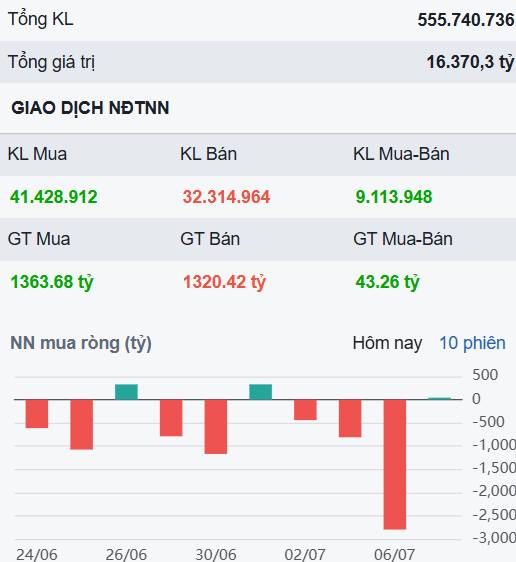Click the tallest red bar at 06/07
This screenshot has width=516, height=562.
395,464
